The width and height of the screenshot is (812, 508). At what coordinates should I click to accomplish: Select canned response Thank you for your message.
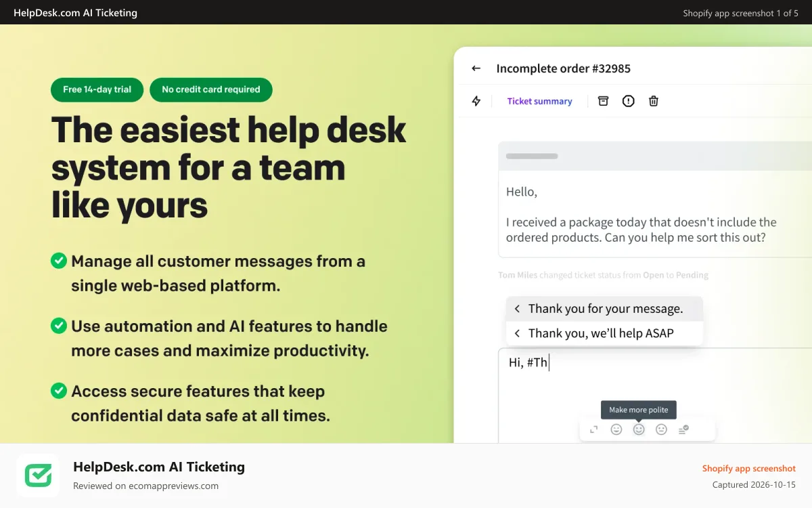tap(604, 309)
